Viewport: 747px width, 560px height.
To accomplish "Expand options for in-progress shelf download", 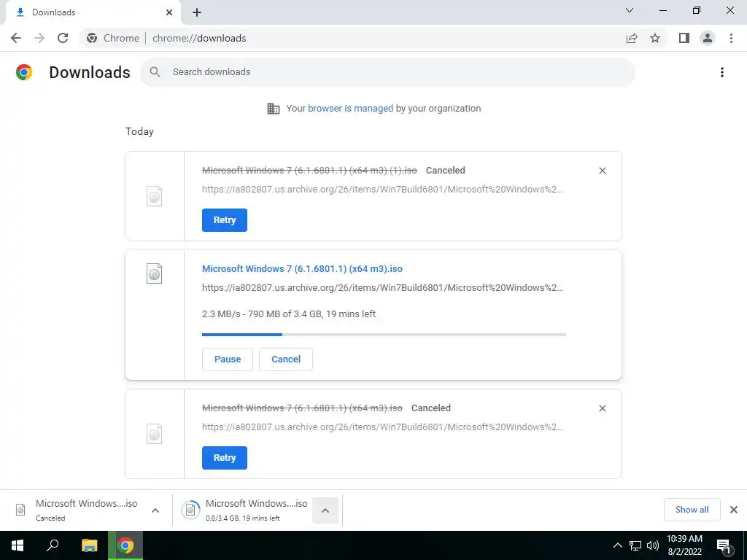I will (x=325, y=510).
